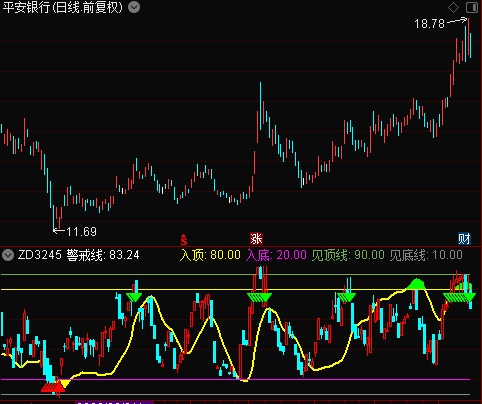Click the 见顶线: 90.00 label
This screenshot has height=404, width=482.
pyautogui.click(x=348, y=255)
